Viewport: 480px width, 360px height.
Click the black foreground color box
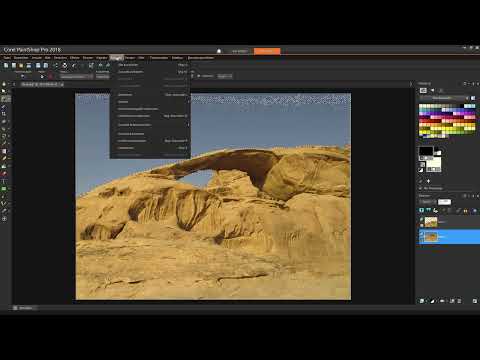pos(426,151)
